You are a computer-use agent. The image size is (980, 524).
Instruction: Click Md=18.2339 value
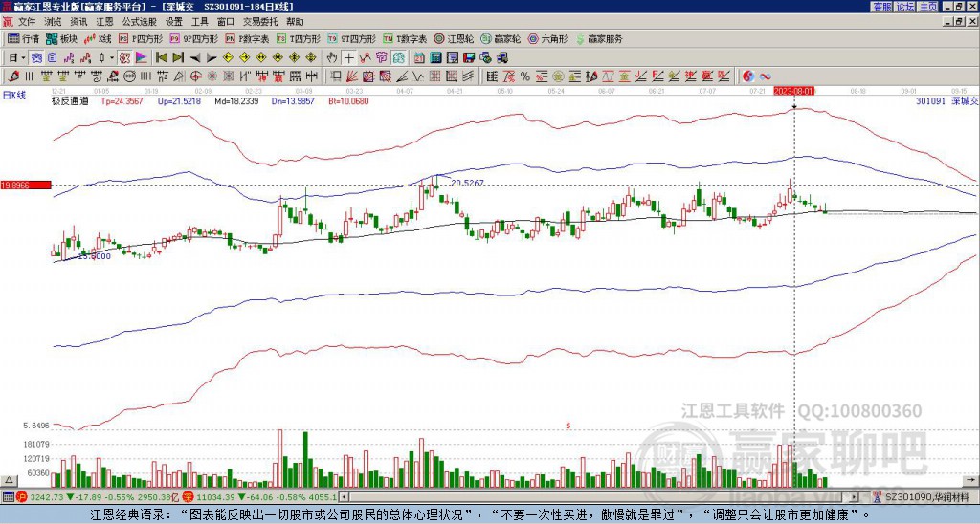[x=236, y=100]
